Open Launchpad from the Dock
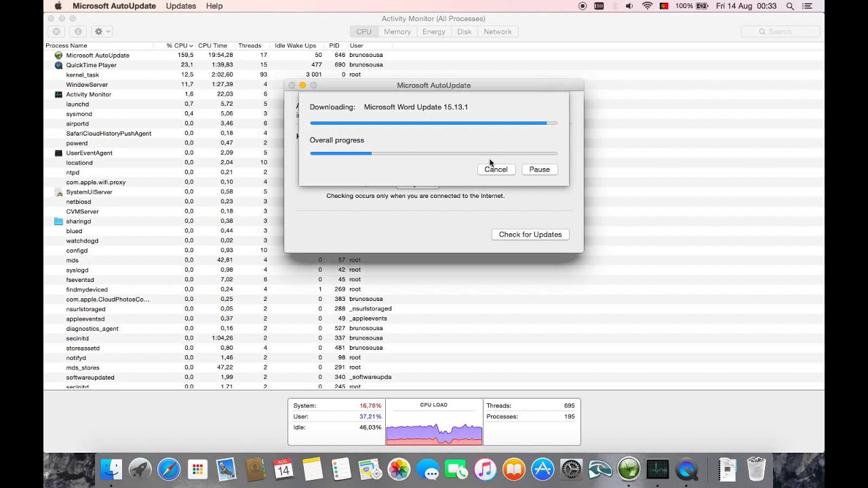Screen dimensions: 868x488 pos(140,469)
